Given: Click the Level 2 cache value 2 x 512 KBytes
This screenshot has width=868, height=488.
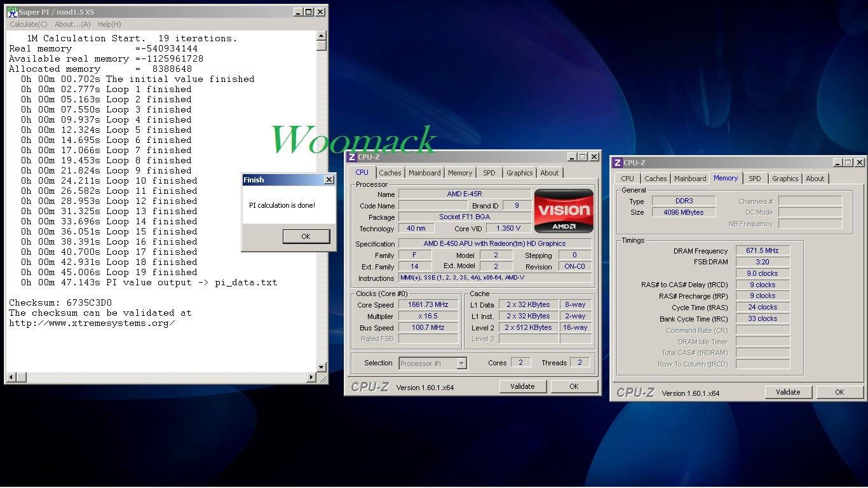Looking at the screenshot, I should coord(528,328).
